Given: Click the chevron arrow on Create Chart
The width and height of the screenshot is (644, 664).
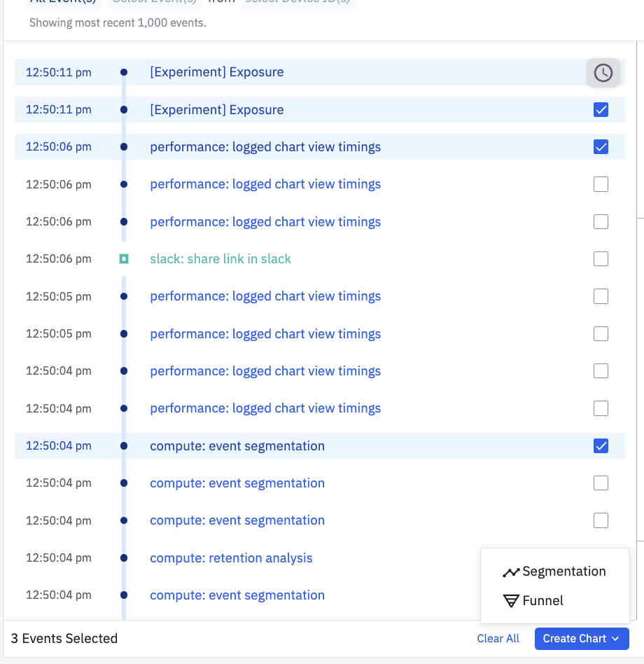Looking at the screenshot, I should click(x=615, y=639).
